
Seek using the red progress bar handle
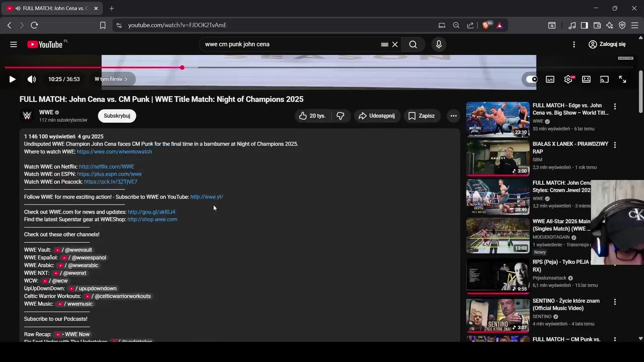tap(182, 67)
